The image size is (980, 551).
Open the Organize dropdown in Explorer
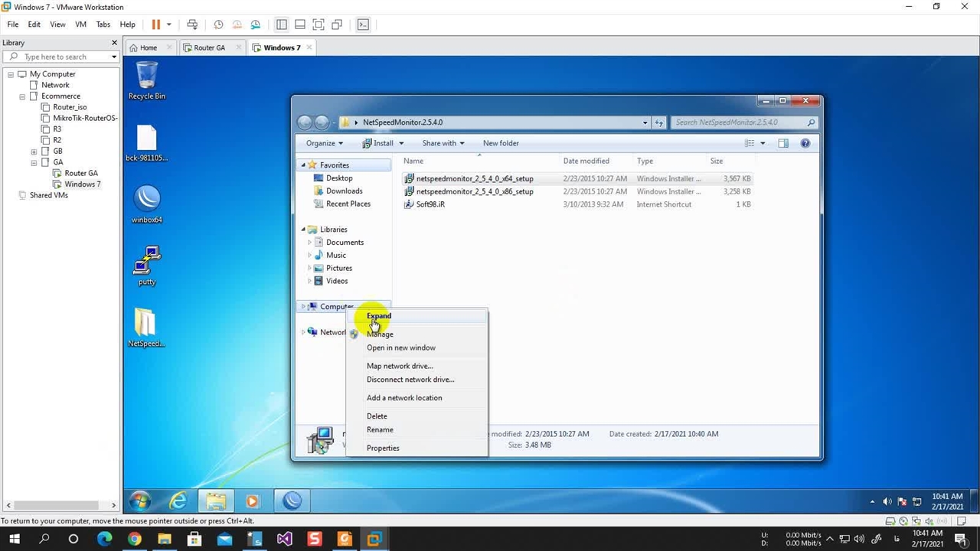[x=325, y=143]
